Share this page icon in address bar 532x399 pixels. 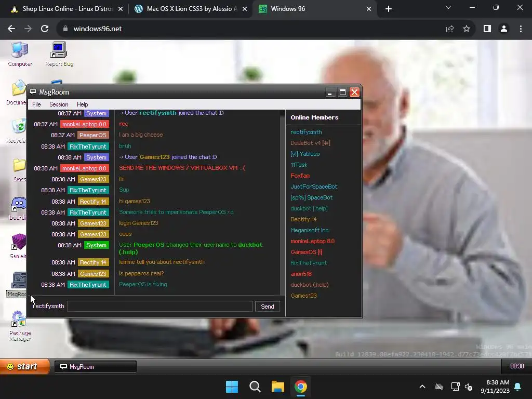coord(450,29)
